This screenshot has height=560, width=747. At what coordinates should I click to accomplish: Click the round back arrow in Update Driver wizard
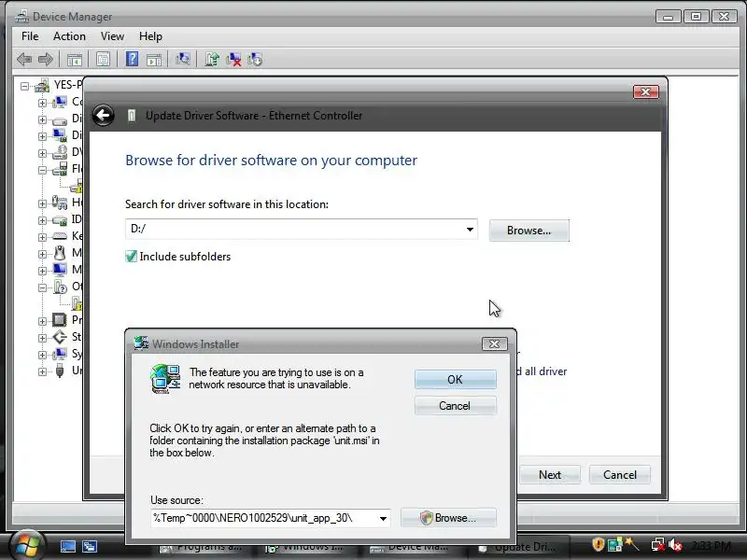pos(103,115)
